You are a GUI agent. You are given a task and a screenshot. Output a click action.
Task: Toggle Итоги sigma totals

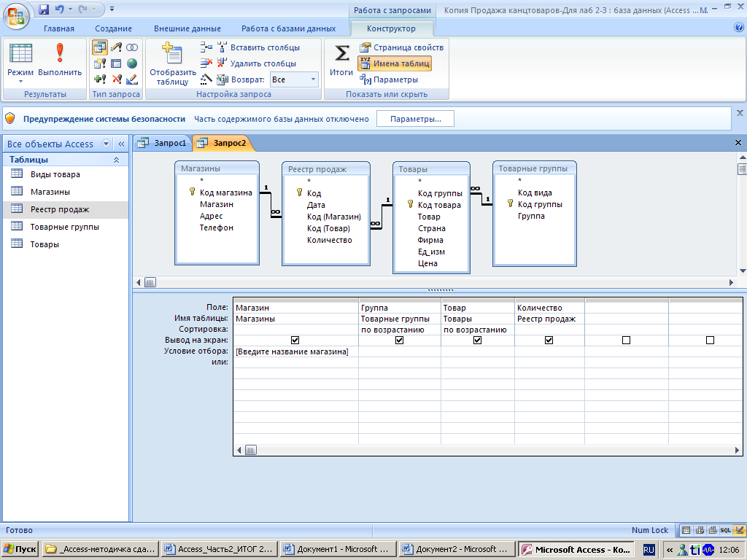pos(341,60)
